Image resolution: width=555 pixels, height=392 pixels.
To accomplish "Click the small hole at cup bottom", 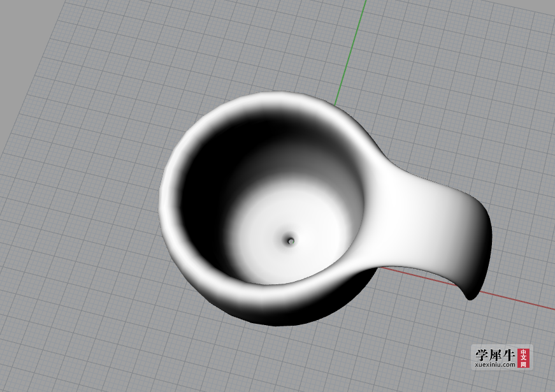I will [291, 241].
